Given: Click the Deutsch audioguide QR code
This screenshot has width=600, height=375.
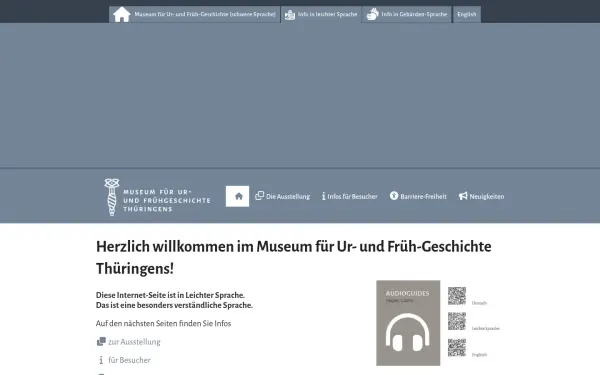Looking at the screenshot, I should pos(457,296).
